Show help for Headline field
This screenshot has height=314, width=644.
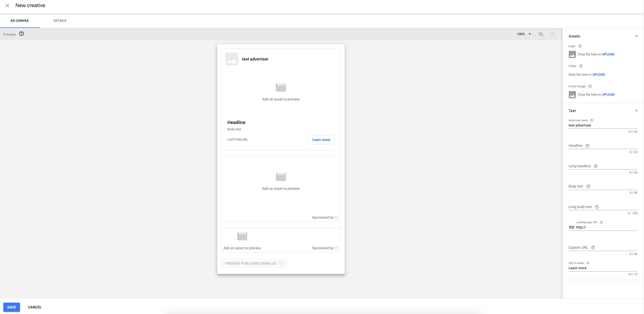pyautogui.click(x=588, y=146)
